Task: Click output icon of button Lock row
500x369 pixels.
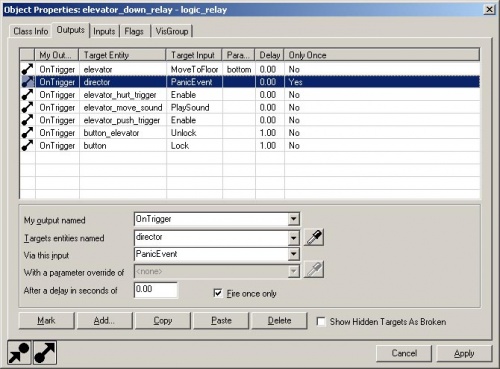Action: (x=27, y=145)
